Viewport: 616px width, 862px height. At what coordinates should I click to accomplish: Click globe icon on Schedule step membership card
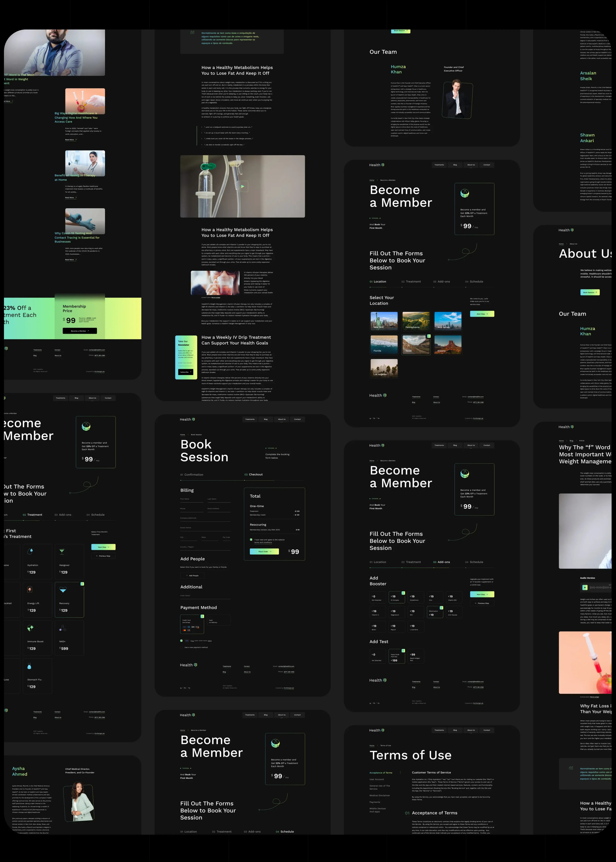275,743
